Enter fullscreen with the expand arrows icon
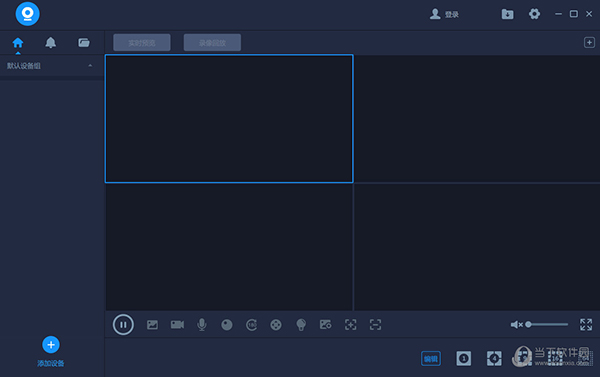The image size is (600, 377). coord(586,325)
